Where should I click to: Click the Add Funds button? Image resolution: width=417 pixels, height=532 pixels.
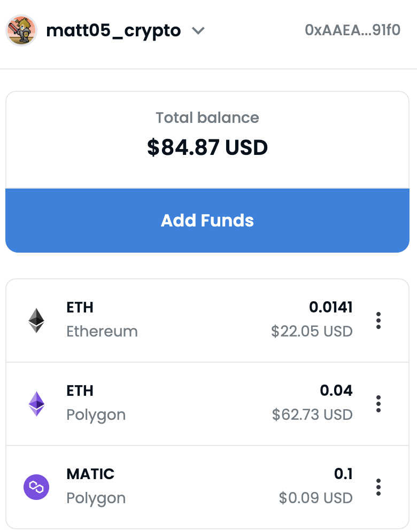pyautogui.click(x=207, y=221)
